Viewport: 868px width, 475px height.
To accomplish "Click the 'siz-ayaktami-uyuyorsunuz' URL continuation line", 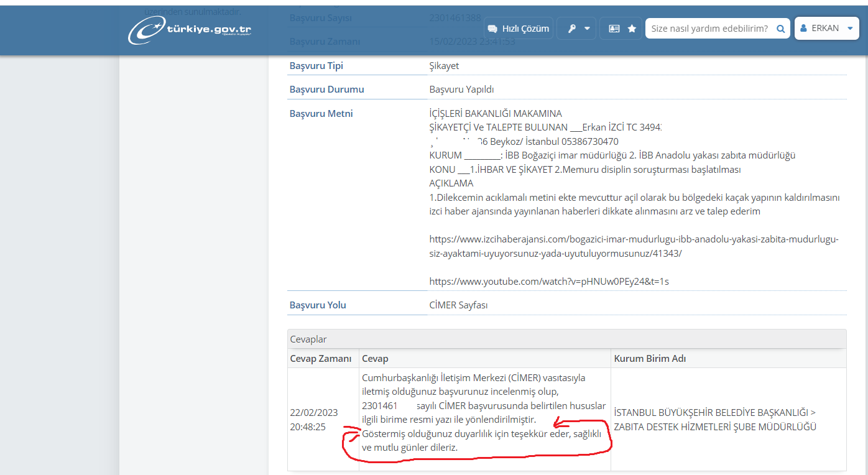I will pyautogui.click(x=555, y=254).
